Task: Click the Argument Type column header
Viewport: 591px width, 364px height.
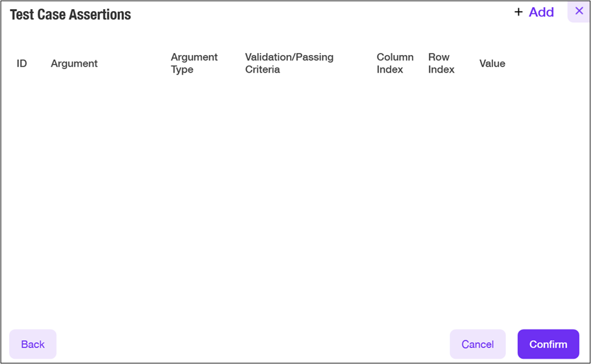Action: coord(194,64)
